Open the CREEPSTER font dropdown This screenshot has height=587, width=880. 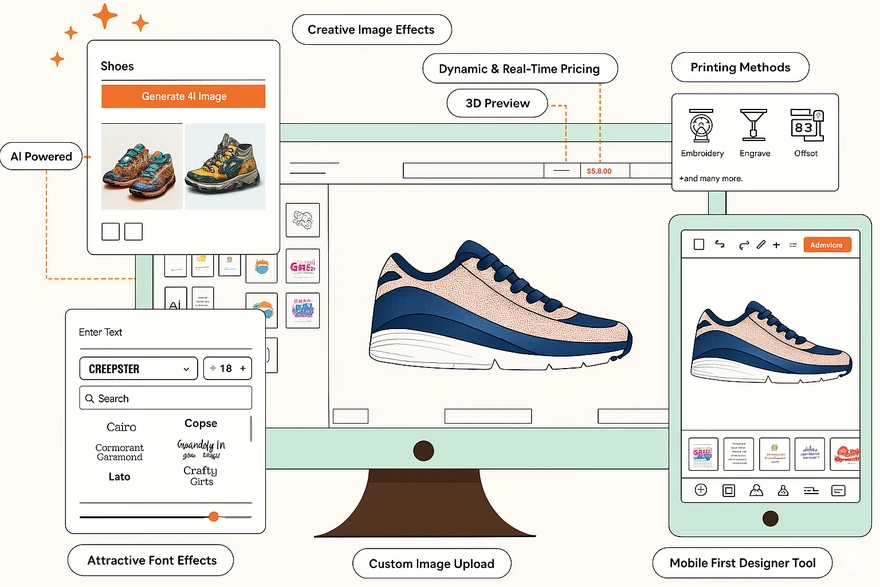pyautogui.click(x=138, y=368)
